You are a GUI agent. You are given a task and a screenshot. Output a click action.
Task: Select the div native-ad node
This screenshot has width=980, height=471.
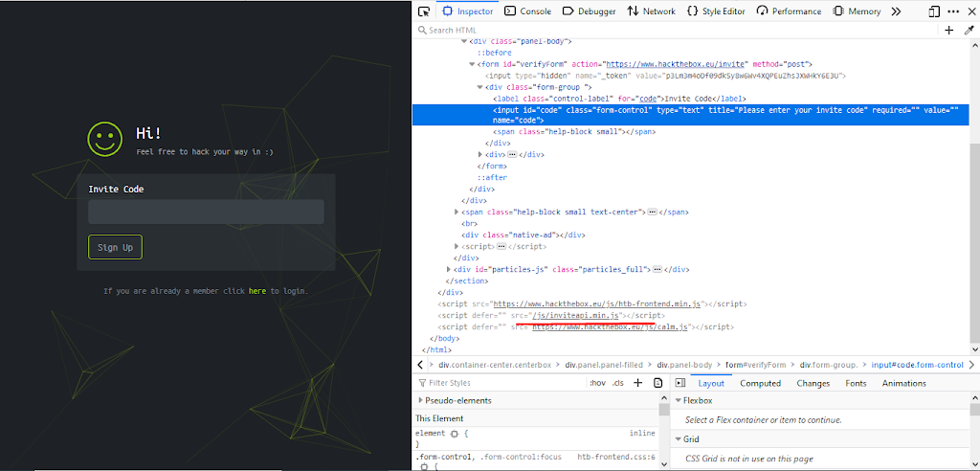(523, 235)
